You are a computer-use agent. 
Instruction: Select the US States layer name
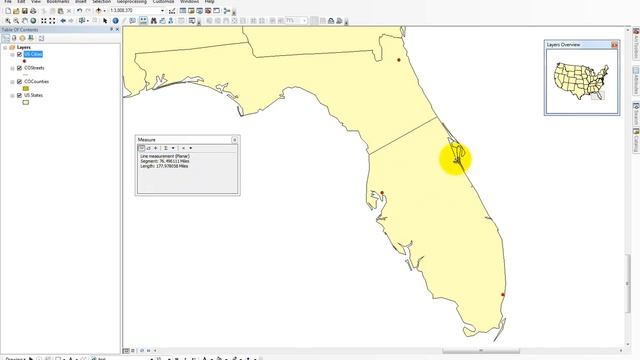coord(33,95)
